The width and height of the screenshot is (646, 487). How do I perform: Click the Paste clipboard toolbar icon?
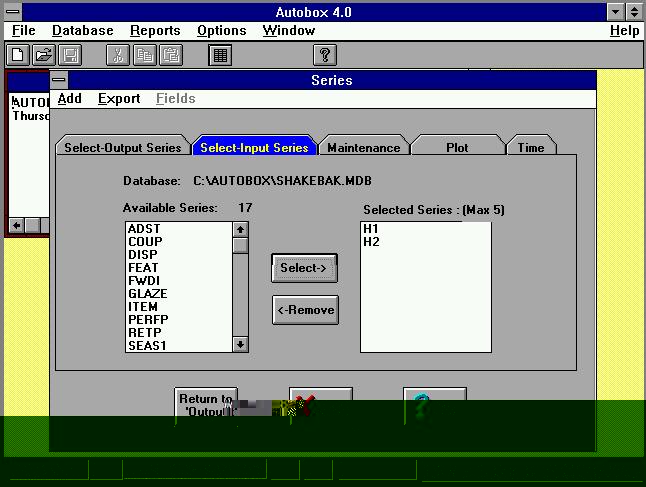pyautogui.click(x=171, y=55)
